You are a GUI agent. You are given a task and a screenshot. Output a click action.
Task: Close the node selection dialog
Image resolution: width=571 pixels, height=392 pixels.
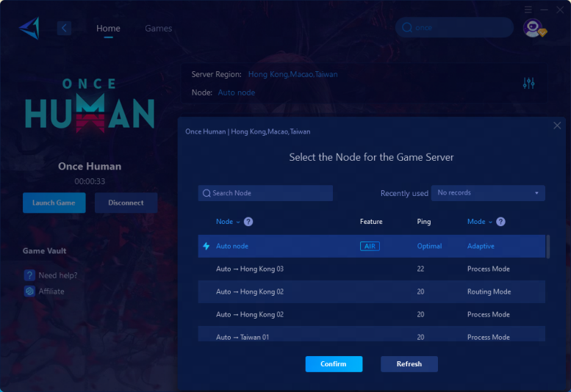[x=557, y=126]
